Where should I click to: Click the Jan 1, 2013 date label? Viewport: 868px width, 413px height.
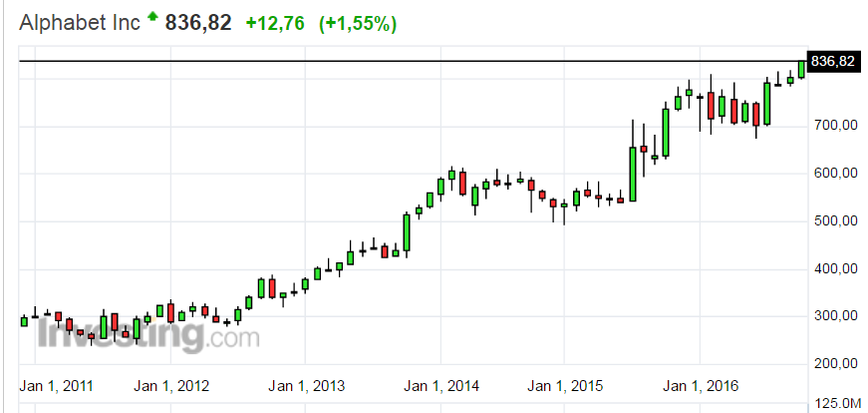click(x=307, y=386)
